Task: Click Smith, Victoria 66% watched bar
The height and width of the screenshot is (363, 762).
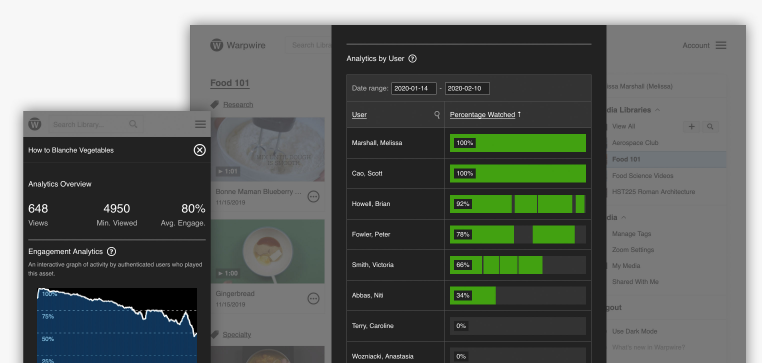Action: click(518, 265)
